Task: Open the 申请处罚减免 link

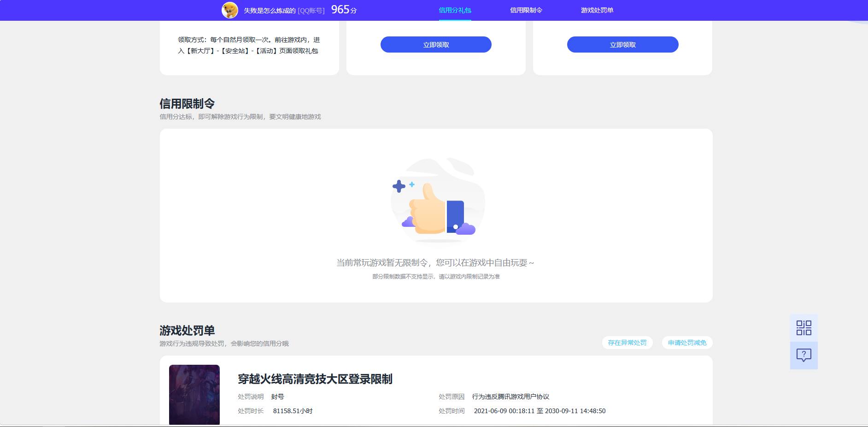Action: (687, 343)
